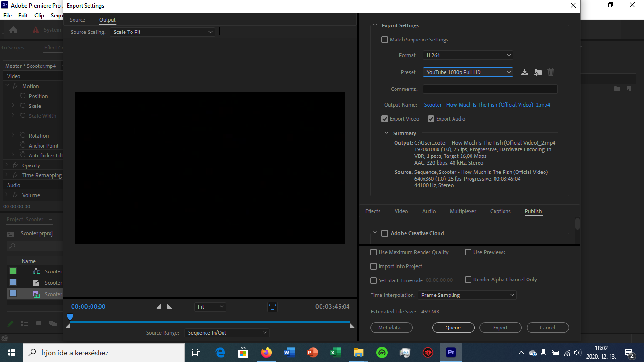Click the Set In Point triangle marker
The image size is (644, 362).
(x=158, y=307)
